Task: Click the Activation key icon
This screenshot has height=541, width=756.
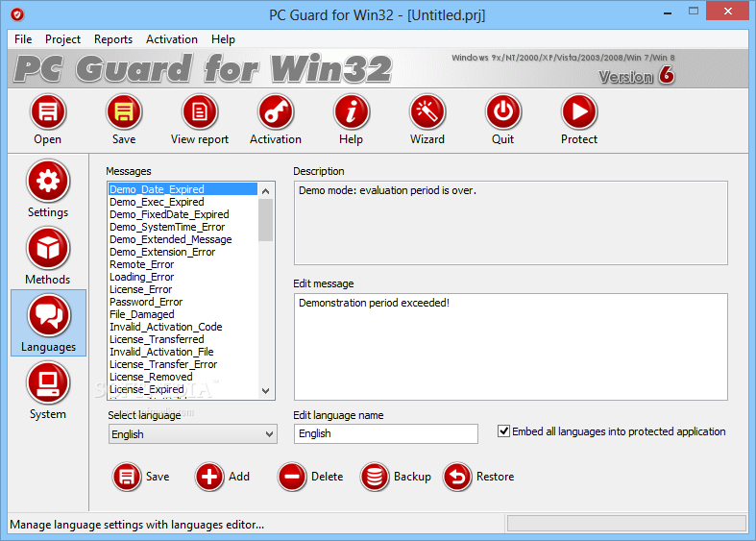Action: click(276, 111)
